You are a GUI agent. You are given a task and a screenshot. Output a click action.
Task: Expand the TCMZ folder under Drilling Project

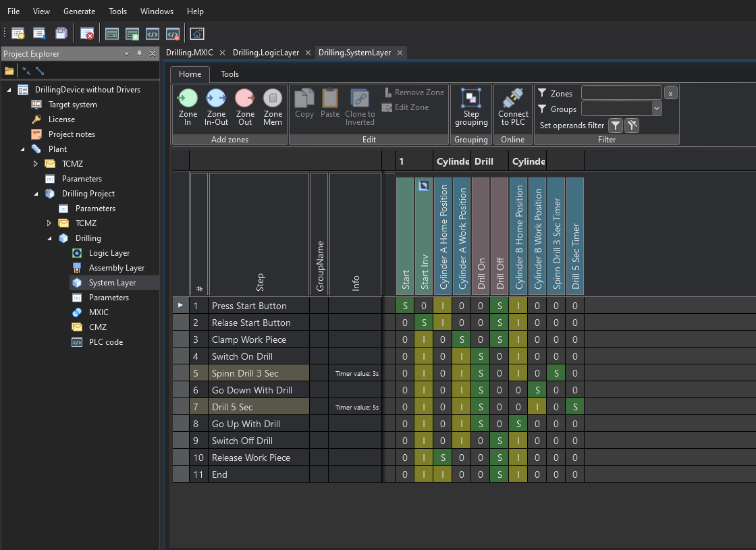[49, 223]
